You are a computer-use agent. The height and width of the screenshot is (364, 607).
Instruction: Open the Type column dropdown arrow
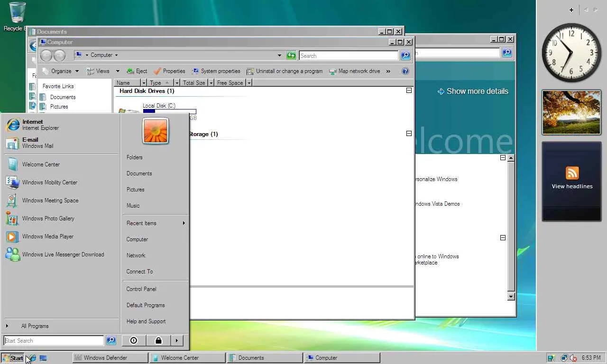177,83
